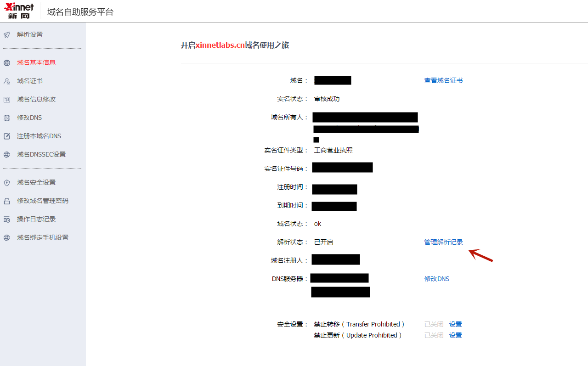588x366 pixels.
Task: Click the globe icon beside 域名绑定手机设置
Action: [x=6, y=237]
